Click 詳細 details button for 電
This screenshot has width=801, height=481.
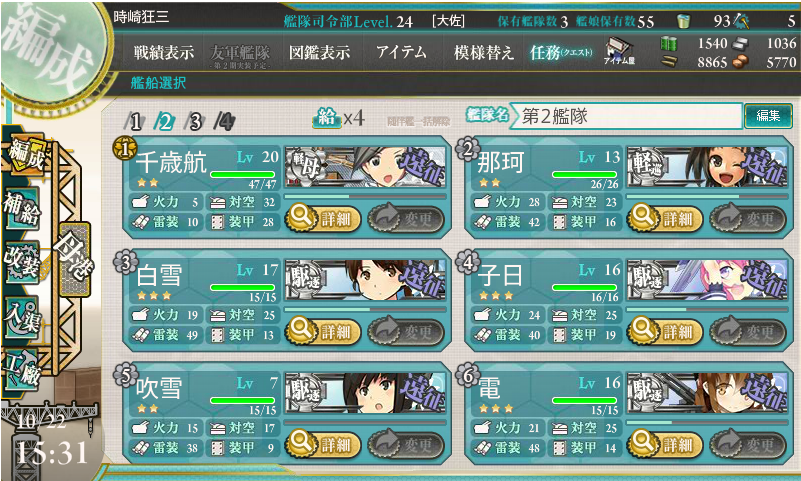tap(665, 445)
